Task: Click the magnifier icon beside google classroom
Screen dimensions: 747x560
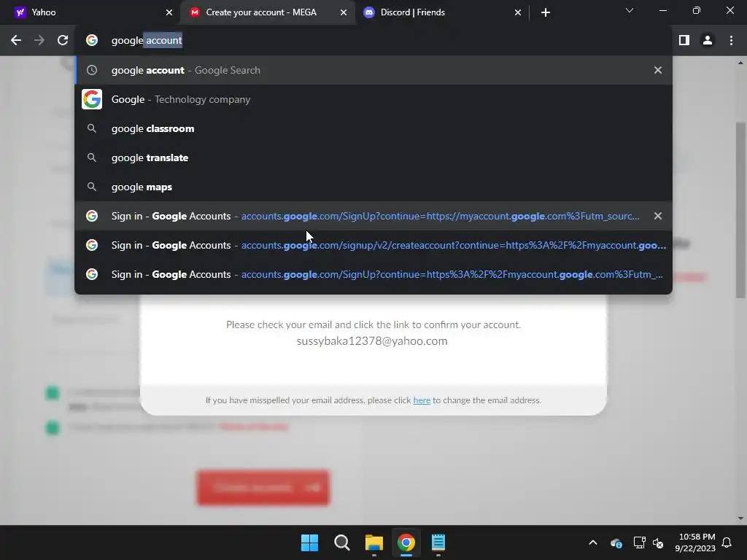Action: [x=92, y=128]
